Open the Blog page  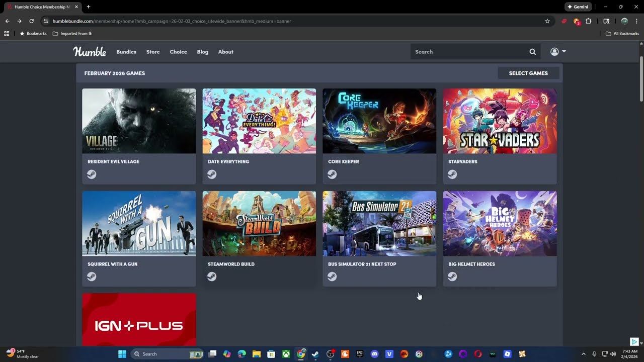click(x=203, y=52)
